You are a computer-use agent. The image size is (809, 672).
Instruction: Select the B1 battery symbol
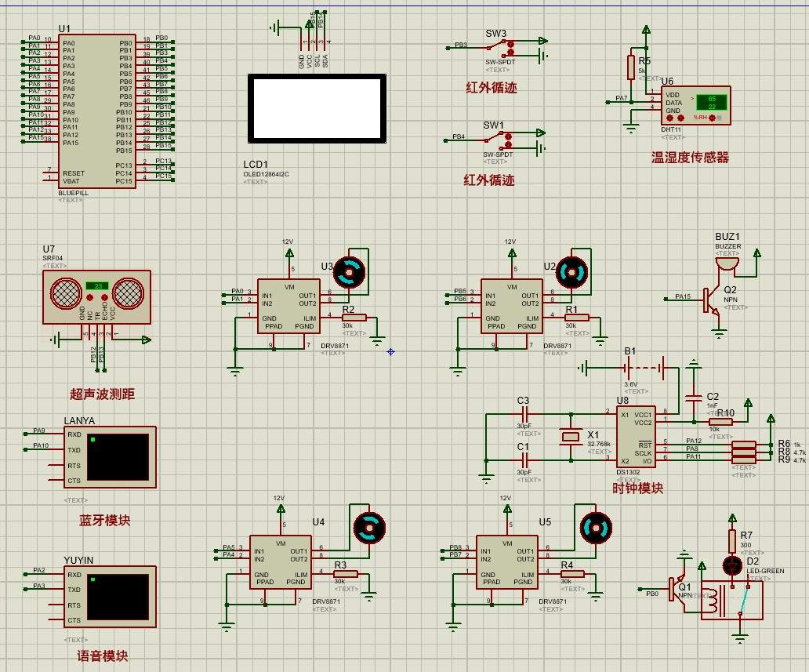(645, 369)
